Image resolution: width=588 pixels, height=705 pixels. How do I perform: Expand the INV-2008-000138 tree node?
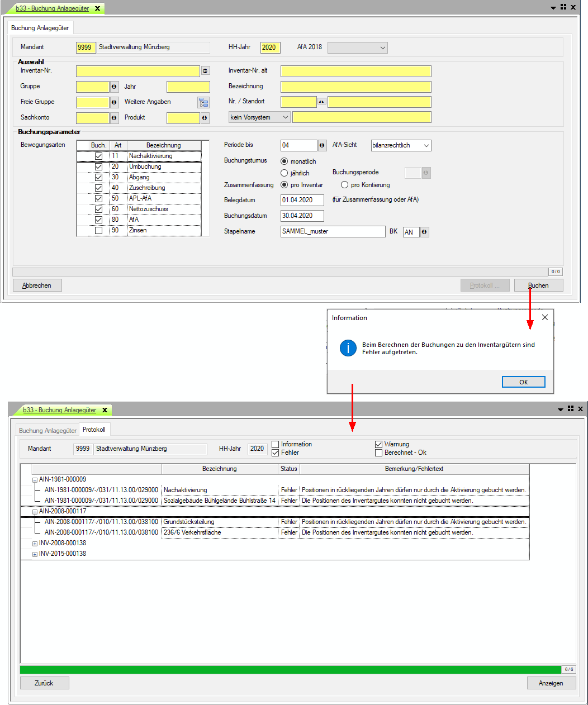[35, 544]
